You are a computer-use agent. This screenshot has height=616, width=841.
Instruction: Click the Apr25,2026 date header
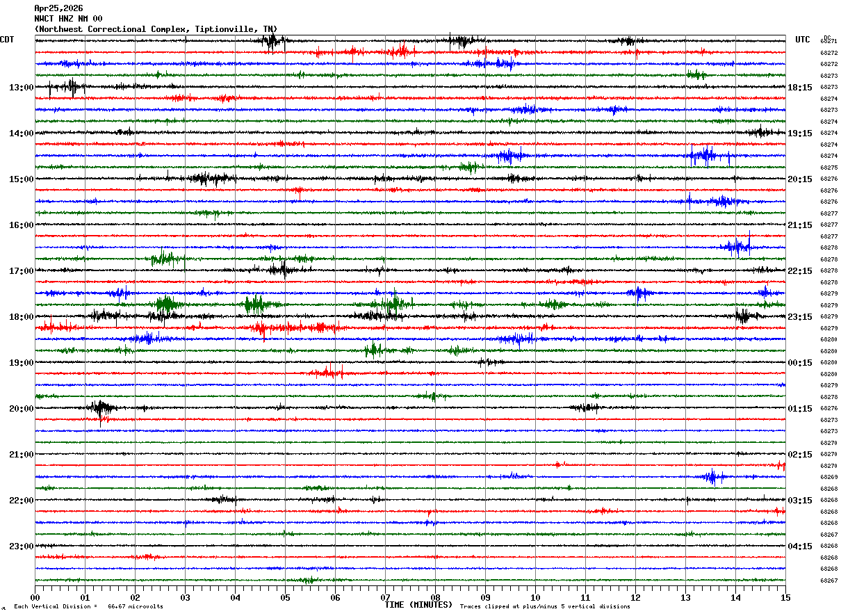[58, 8]
